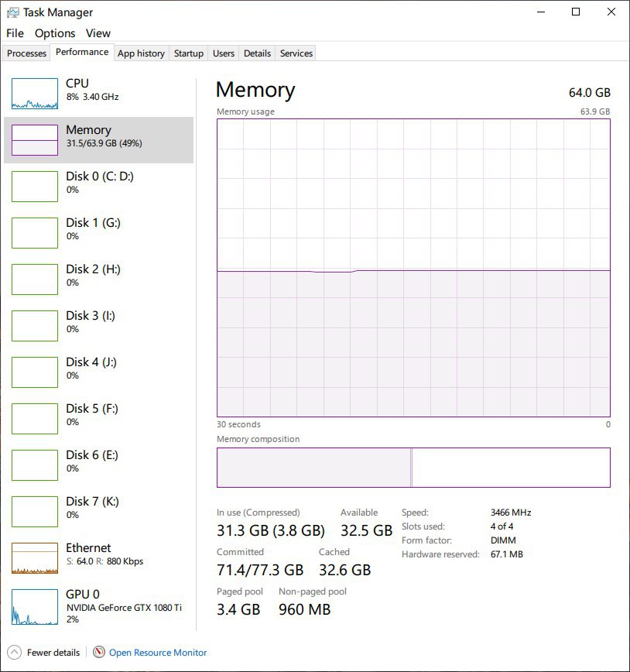Image resolution: width=630 pixels, height=672 pixels.
Task: Switch to the Processes tab
Action: [x=26, y=53]
